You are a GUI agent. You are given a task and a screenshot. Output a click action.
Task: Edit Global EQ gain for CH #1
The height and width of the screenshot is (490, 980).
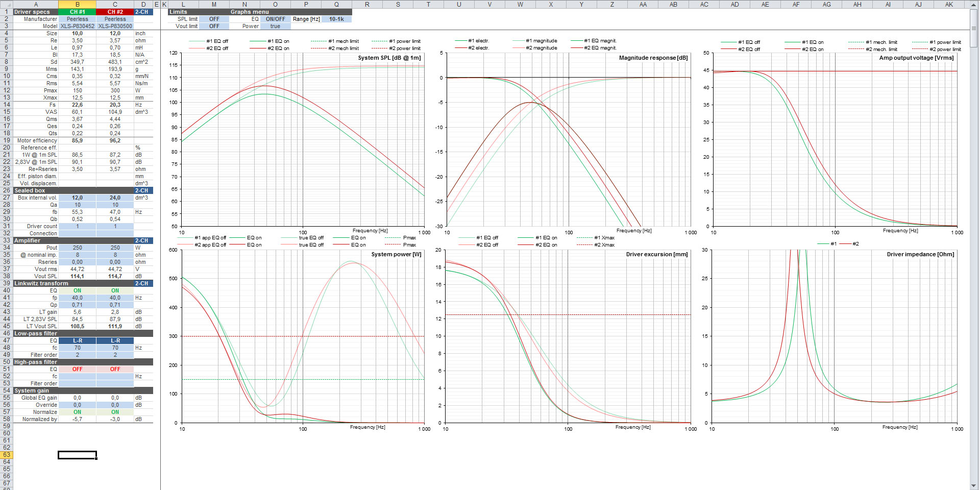77,398
